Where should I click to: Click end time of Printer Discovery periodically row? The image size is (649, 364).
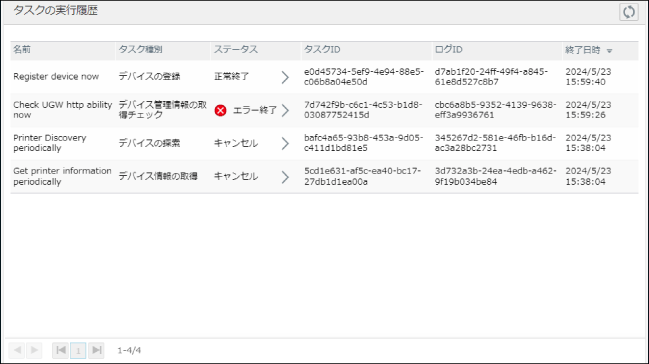588,143
